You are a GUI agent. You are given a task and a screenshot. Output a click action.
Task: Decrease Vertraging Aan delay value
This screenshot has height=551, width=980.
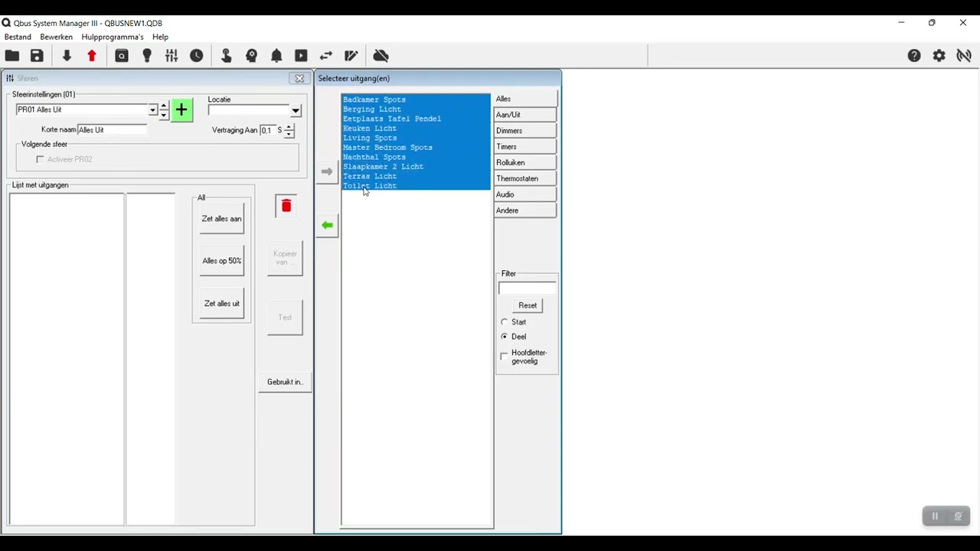289,135
